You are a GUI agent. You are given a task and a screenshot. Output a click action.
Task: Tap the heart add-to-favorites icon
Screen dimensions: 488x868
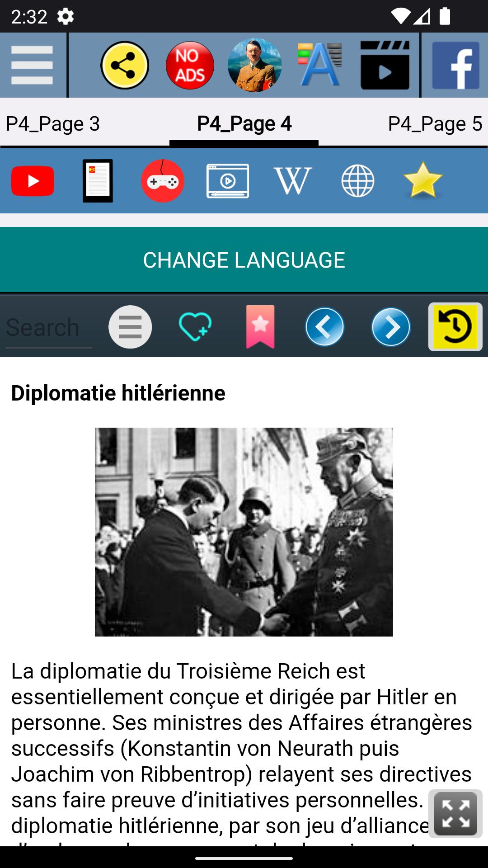click(195, 326)
